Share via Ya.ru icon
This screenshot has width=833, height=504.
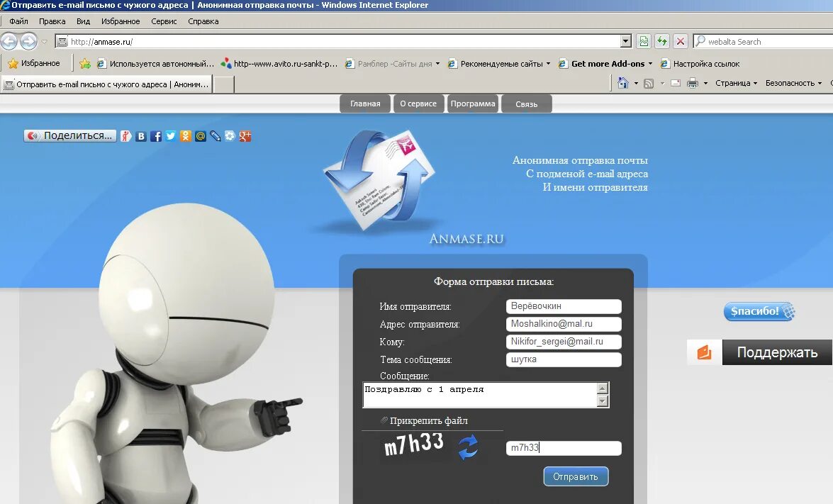pos(126,137)
